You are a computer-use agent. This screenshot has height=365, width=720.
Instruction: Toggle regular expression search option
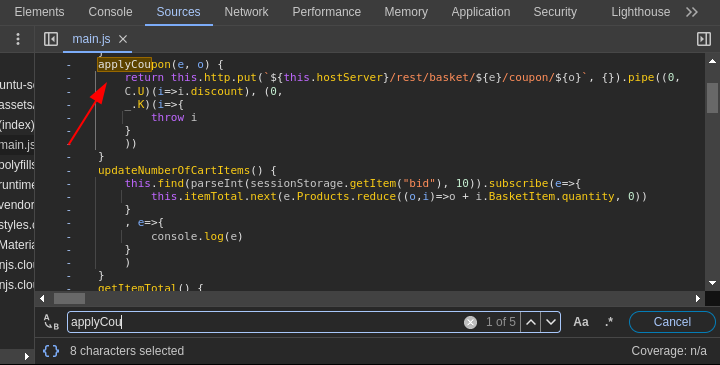(609, 322)
